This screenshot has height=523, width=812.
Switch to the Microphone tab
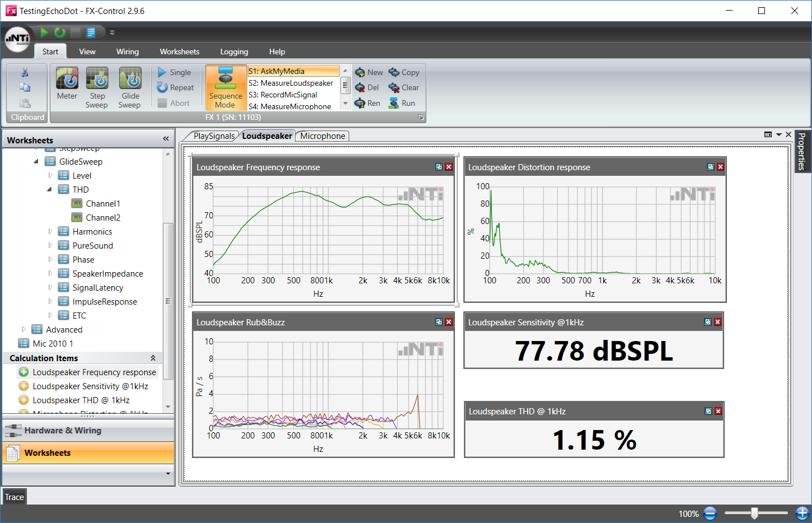322,136
